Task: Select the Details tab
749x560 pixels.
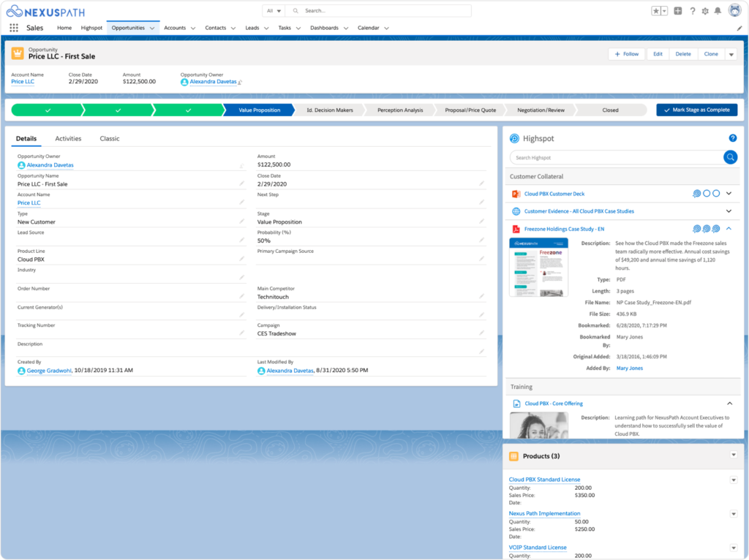Action: pyautogui.click(x=26, y=138)
